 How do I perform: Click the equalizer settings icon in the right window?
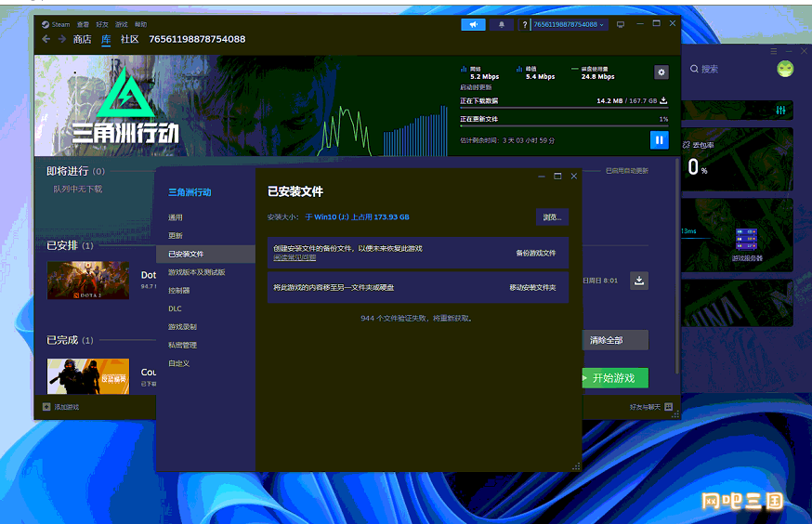(x=780, y=110)
